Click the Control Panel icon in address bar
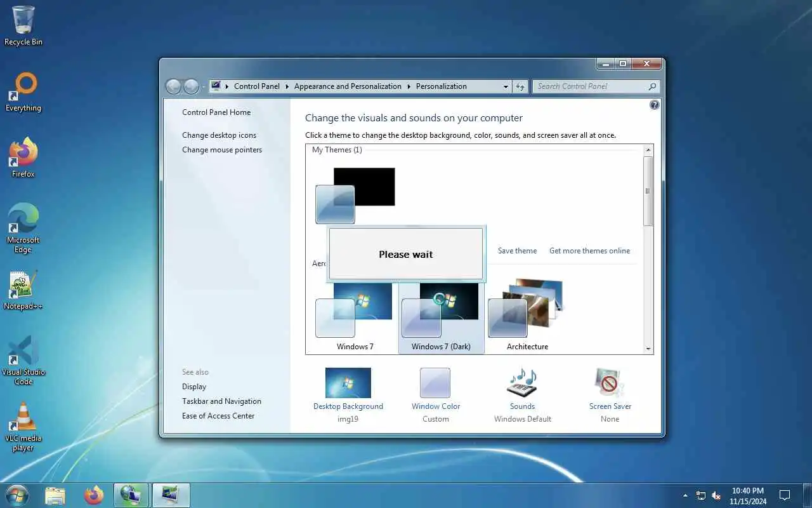This screenshot has width=812, height=508. tap(216, 86)
